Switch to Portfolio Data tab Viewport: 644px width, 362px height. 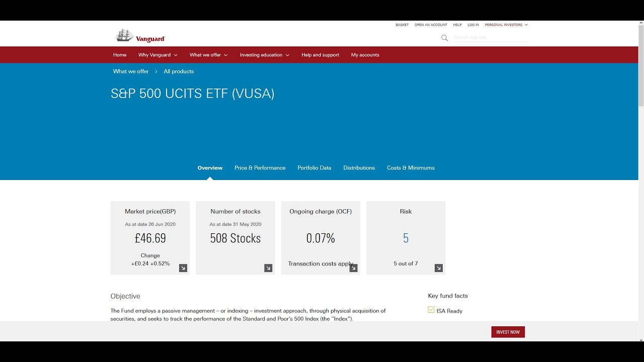tap(314, 168)
